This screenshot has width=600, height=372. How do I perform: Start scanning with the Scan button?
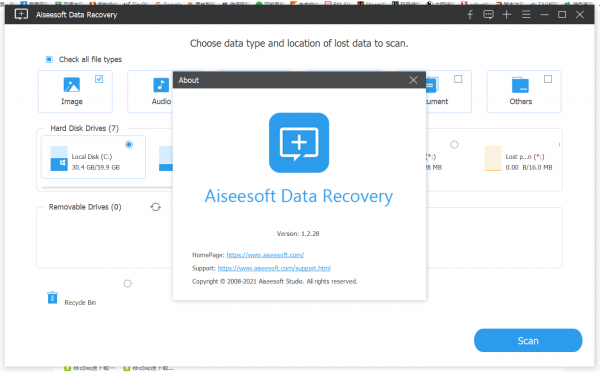pos(528,341)
